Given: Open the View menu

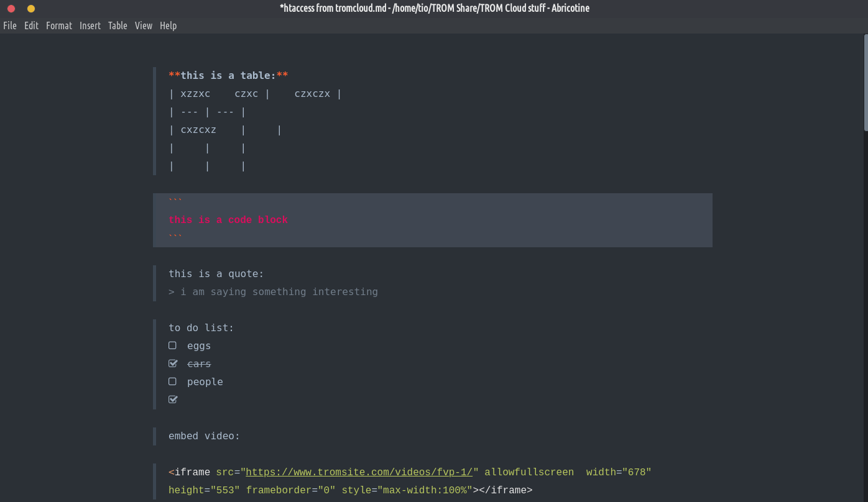Looking at the screenshot, I should (144, 25).
